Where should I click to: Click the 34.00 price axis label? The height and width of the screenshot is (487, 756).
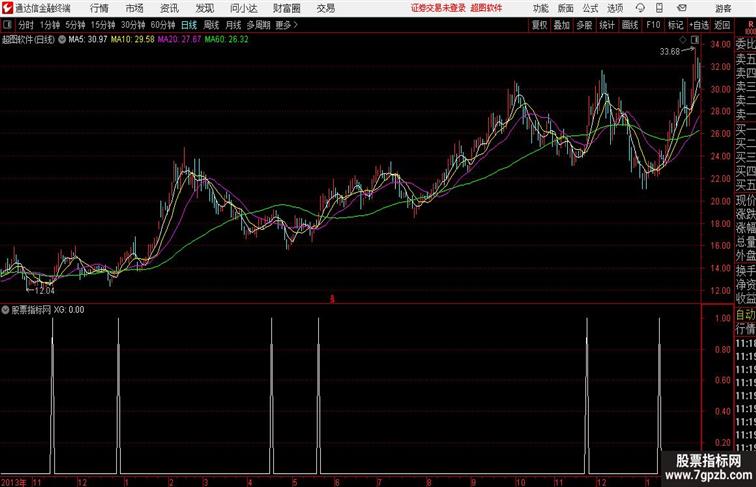(x=720, y=44)
